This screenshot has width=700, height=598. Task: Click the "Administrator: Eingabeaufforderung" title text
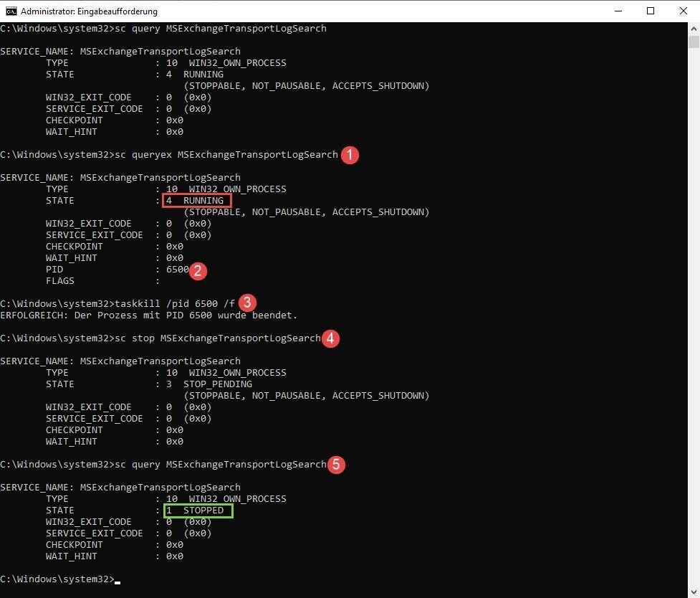tap(89, 11)
